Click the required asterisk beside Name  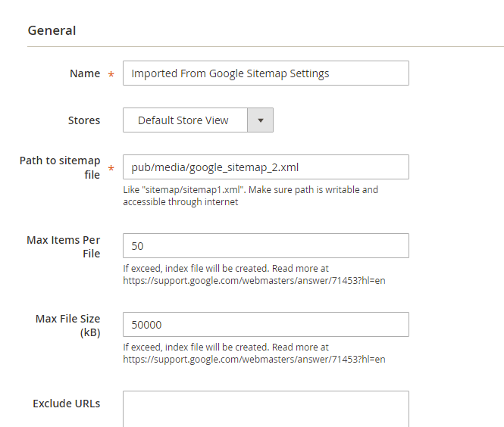click(111, 75)
